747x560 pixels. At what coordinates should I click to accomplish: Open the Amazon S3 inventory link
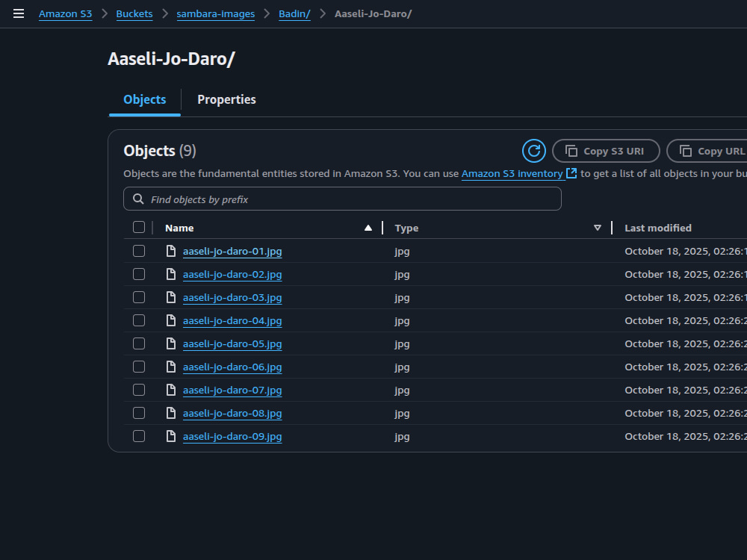click(512, 174)
